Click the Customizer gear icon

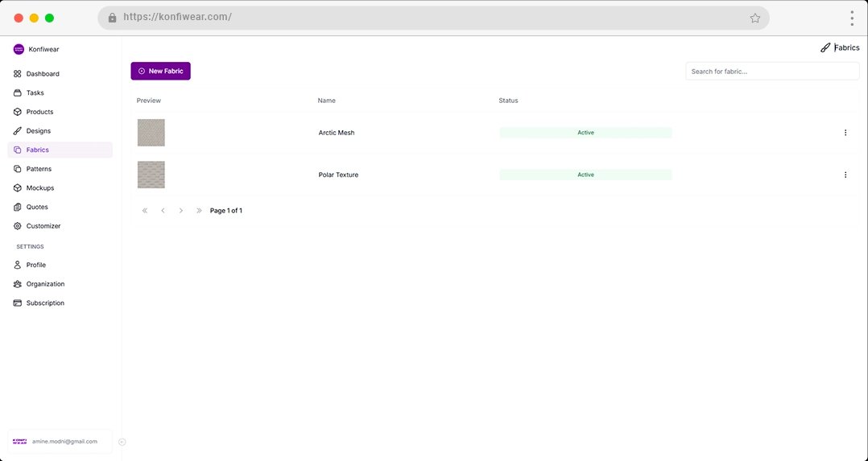pyautogui.click(x=18, y=226)
